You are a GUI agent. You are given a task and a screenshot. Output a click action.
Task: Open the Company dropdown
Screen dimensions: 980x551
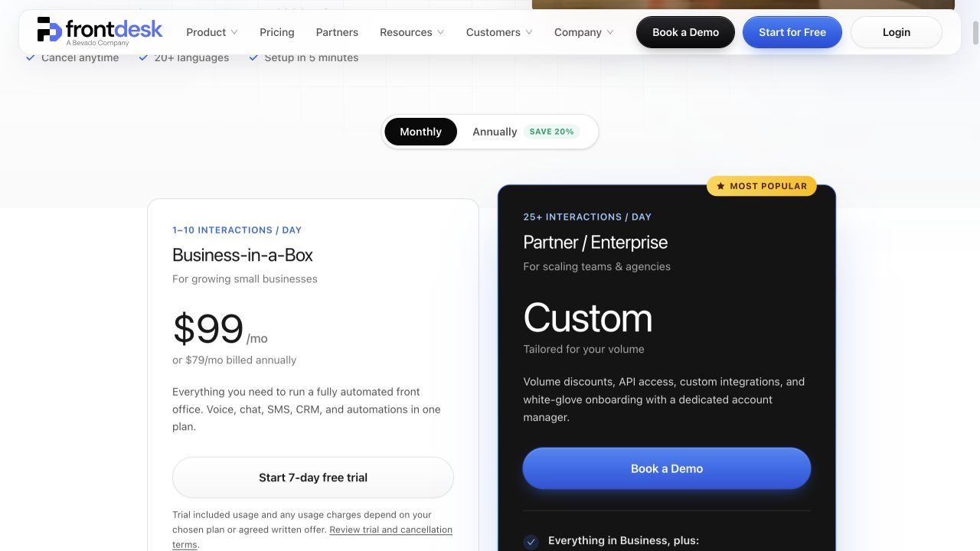click(584, 32)
